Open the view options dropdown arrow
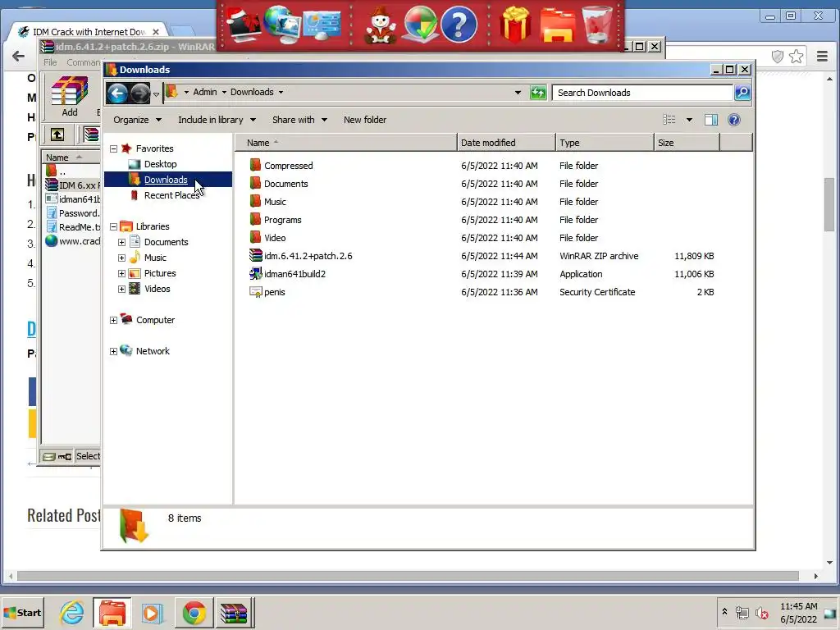This screenshot has width=840, height=630. click(x=689, y=120)
